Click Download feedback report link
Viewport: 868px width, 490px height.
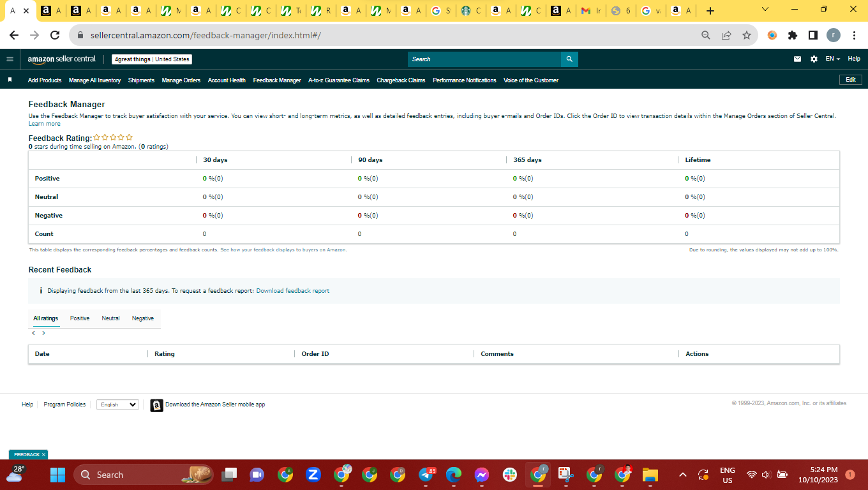(x=293, y=291)
